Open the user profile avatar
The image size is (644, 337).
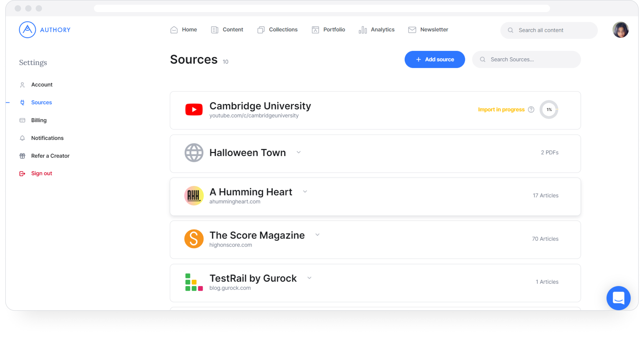pyautogui.click(x=620, y=30)
